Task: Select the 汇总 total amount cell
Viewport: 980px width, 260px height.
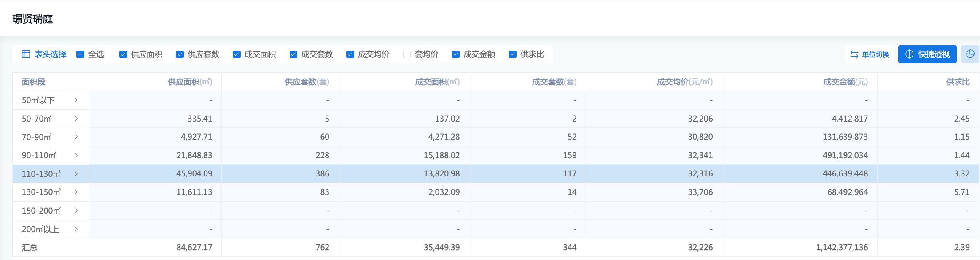Action: 842,248
